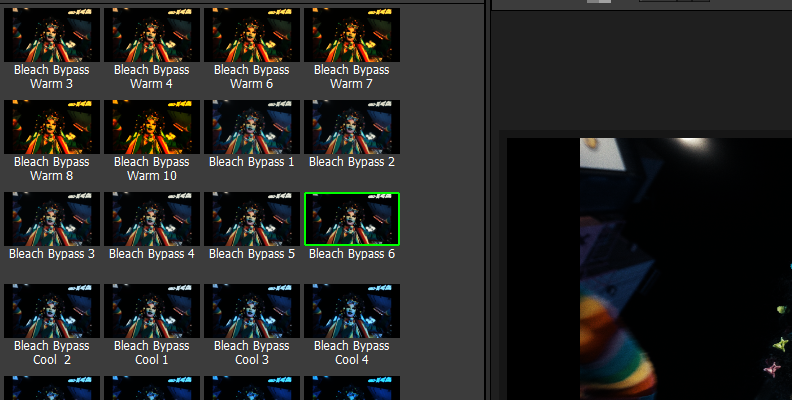Pick the Bleach Bypass 4 preset thumbnail

[x=152, y=219]
